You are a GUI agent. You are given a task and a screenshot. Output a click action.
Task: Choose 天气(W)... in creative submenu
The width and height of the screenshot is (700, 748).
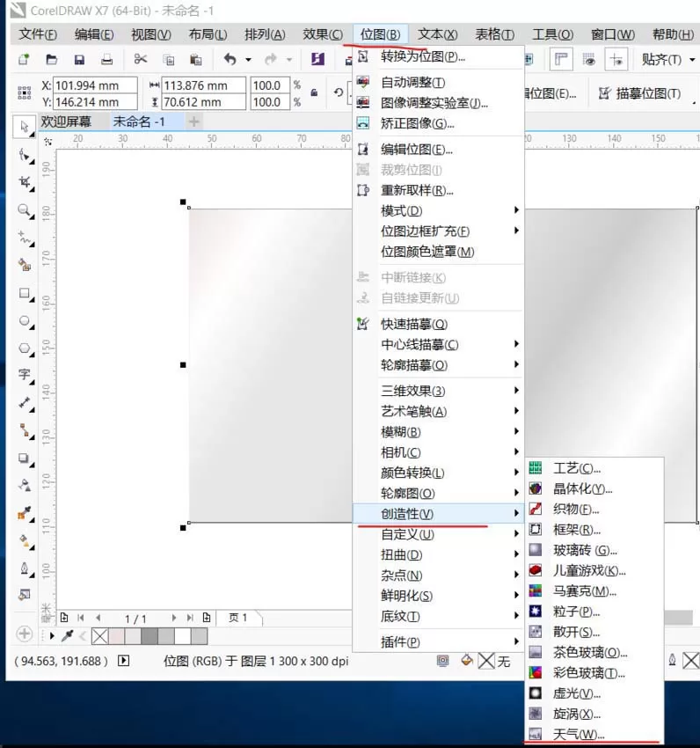[x=595, y=734]
